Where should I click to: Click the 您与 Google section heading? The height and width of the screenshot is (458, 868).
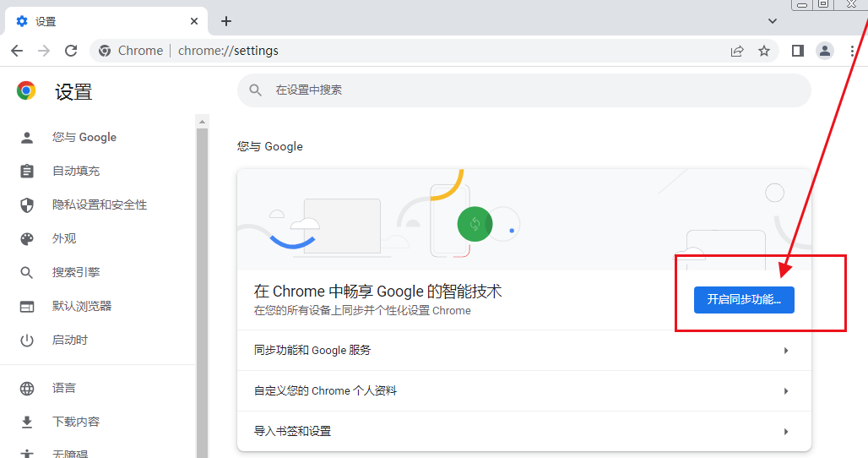[x=270, y=146]
